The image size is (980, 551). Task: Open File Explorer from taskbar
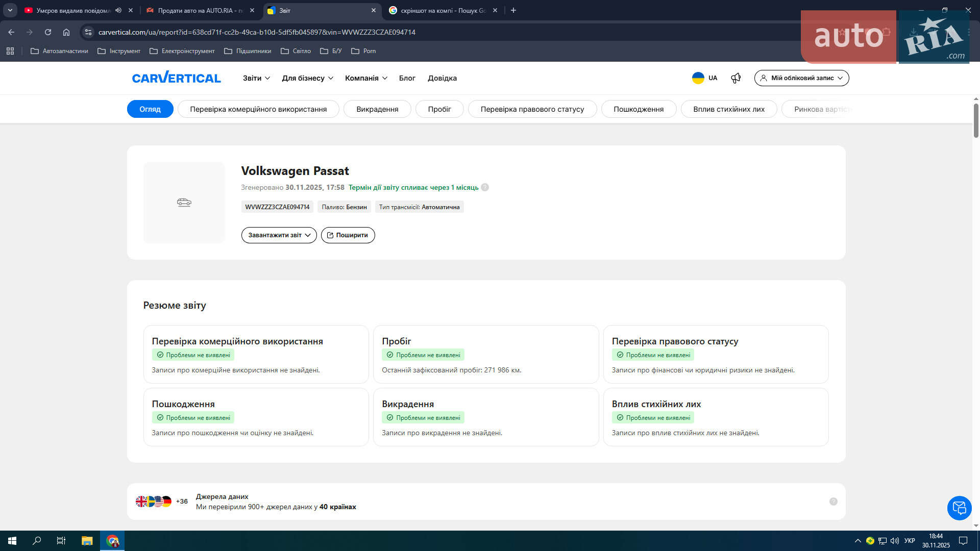pos(87,541)
